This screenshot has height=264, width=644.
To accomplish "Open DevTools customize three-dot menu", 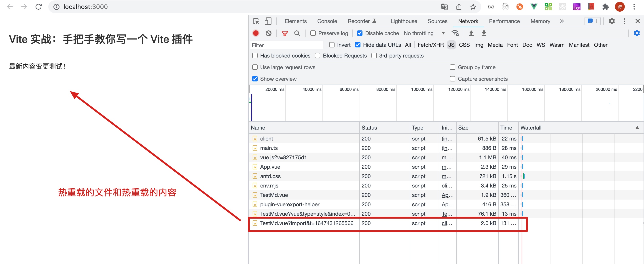I will 624,21.
